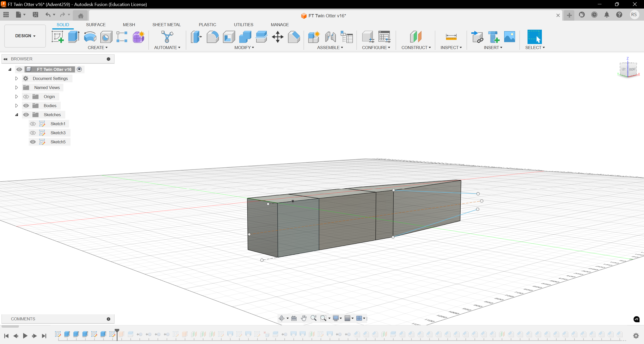Open the Move/Copy tool
The width and height of the screenshot is (644, 344).
[277, 37]
